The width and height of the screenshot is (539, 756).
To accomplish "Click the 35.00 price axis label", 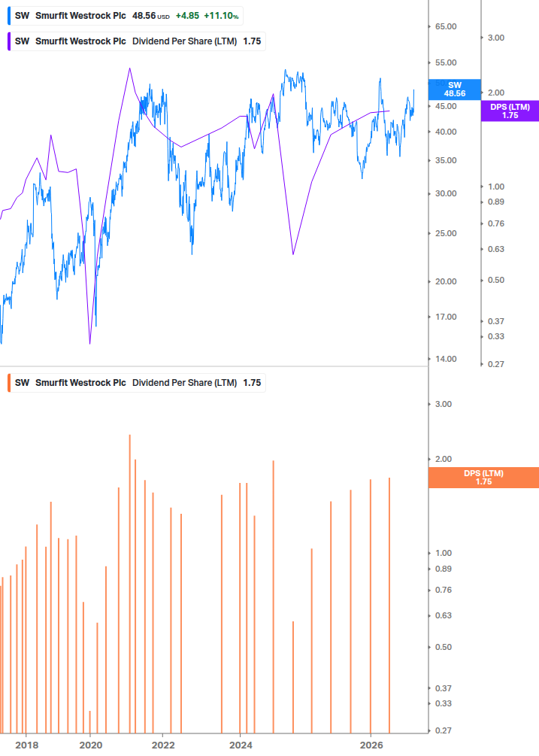I will 446,160.
